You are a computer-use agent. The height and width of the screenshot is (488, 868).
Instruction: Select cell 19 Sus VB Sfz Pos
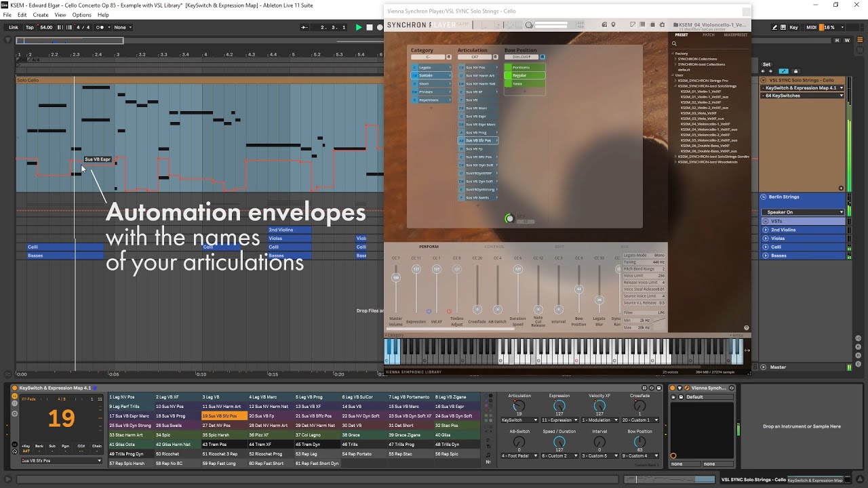[x=223, y=415]
